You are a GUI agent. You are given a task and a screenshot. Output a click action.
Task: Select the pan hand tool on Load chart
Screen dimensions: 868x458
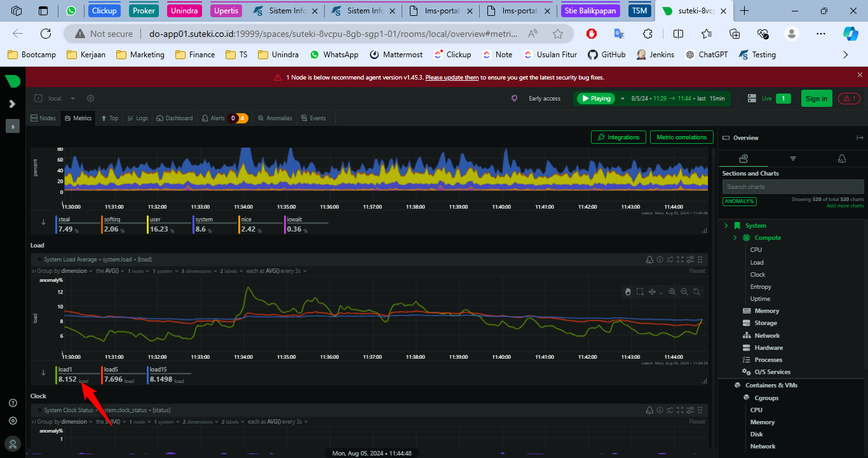click(x=628, y=291)
